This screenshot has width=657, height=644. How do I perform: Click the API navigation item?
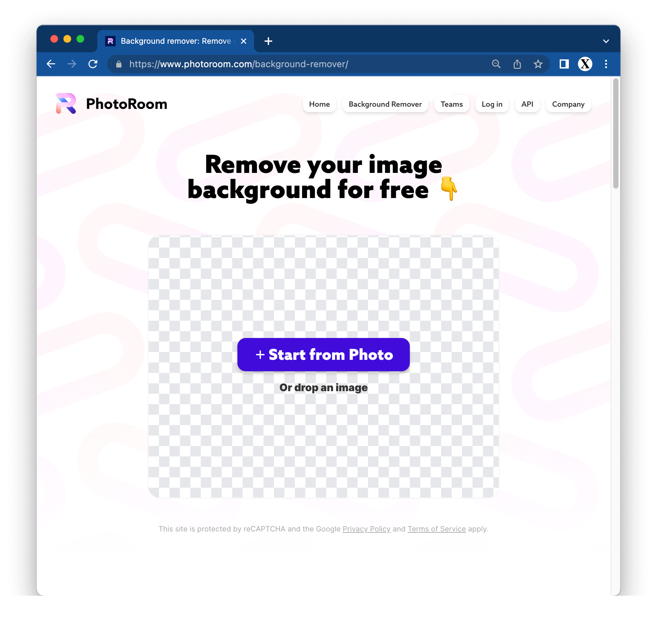pos(526,104)
